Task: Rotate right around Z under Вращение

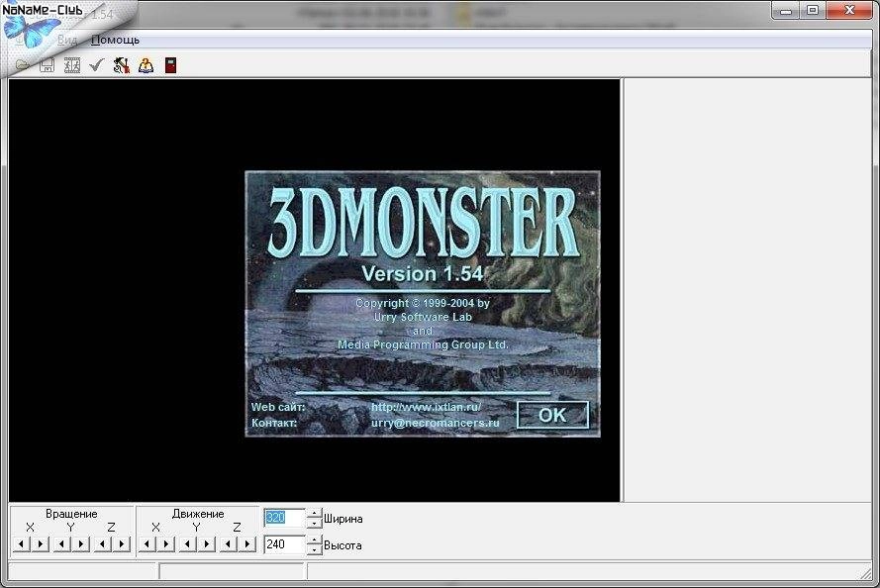Action: click(121, 543)
